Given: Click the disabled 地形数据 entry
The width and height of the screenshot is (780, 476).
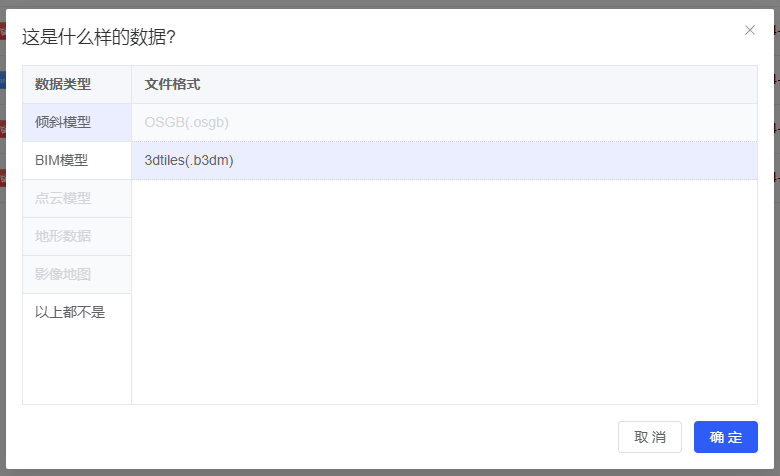Looking at the screenshot, I should pyautogui.click(x=63, y=236).
